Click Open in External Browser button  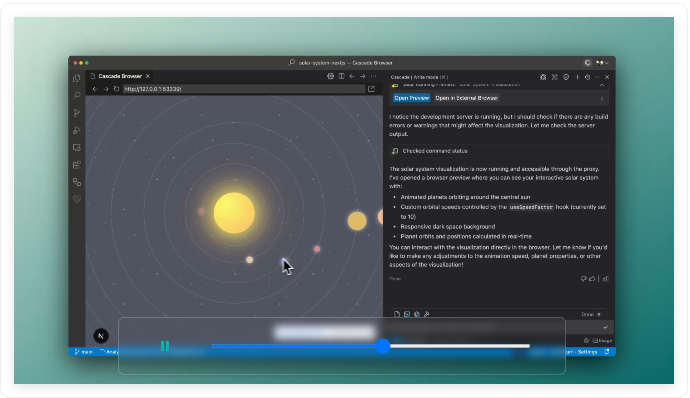pyautogui.click(x=466, y=98)
